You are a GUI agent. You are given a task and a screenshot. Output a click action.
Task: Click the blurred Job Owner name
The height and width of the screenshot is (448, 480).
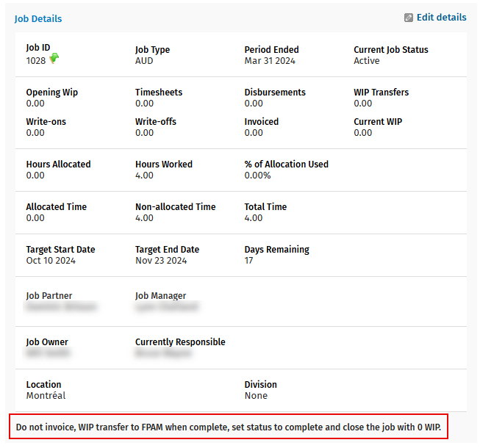[x=48, y=353]
